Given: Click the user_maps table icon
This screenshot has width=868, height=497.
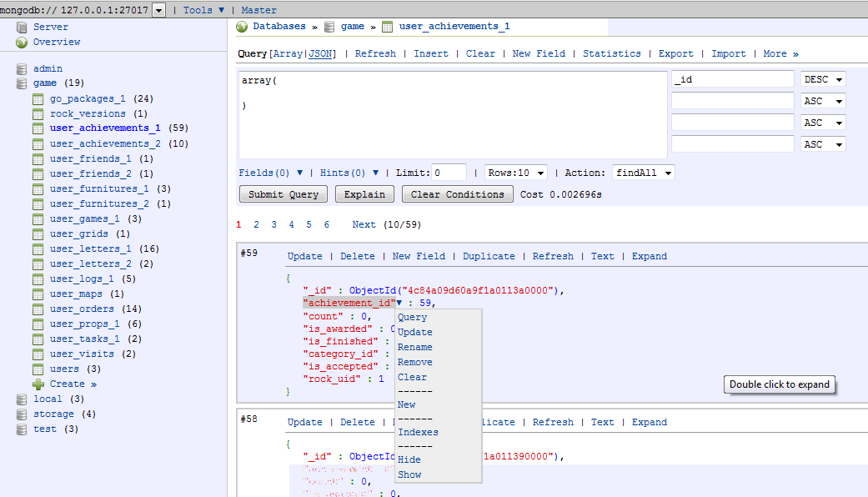Looking at the screenshot, I should (x=38, y=294).
